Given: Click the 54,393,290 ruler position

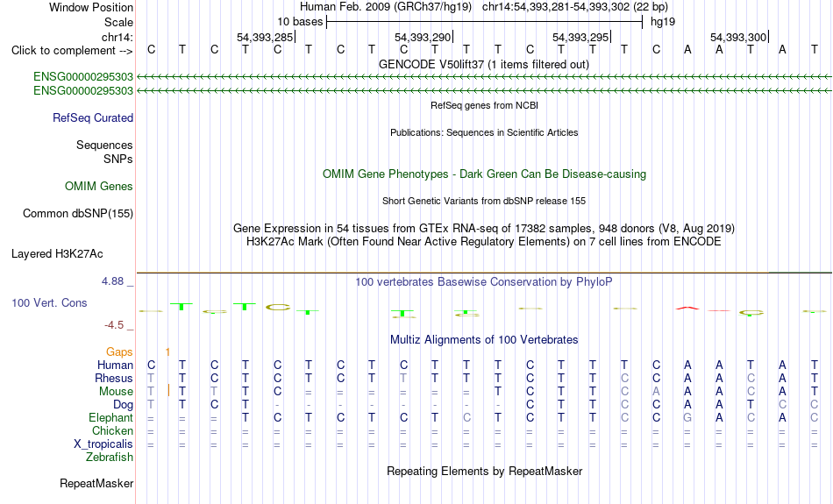Looking at the screenshot, I should pos(423,37).
